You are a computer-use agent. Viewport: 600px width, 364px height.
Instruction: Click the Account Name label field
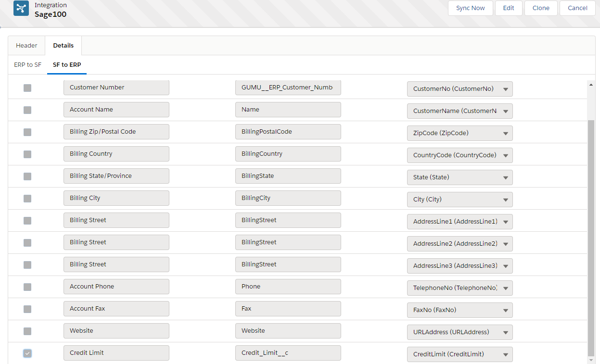coord(116,110)
